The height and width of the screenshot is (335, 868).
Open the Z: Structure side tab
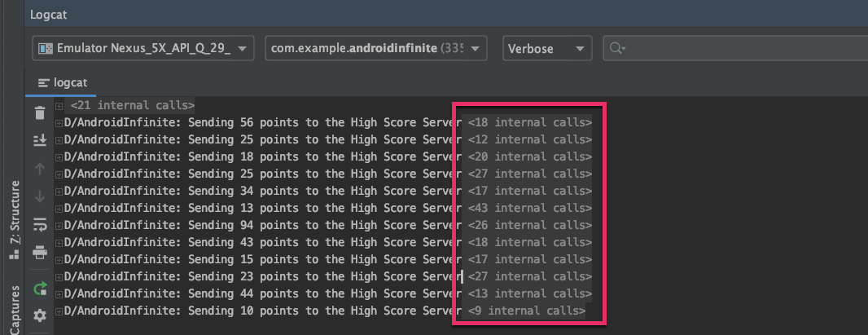(14, 218)
